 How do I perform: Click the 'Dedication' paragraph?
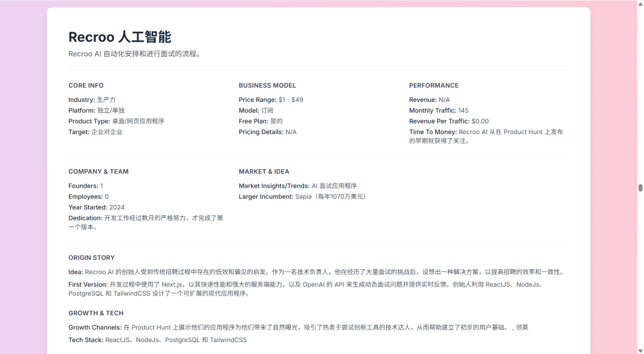click(146, 222)
